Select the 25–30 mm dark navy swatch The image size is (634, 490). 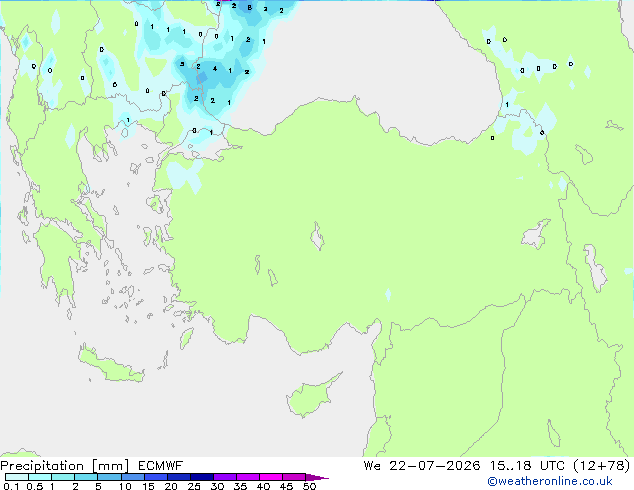(201, 477)
